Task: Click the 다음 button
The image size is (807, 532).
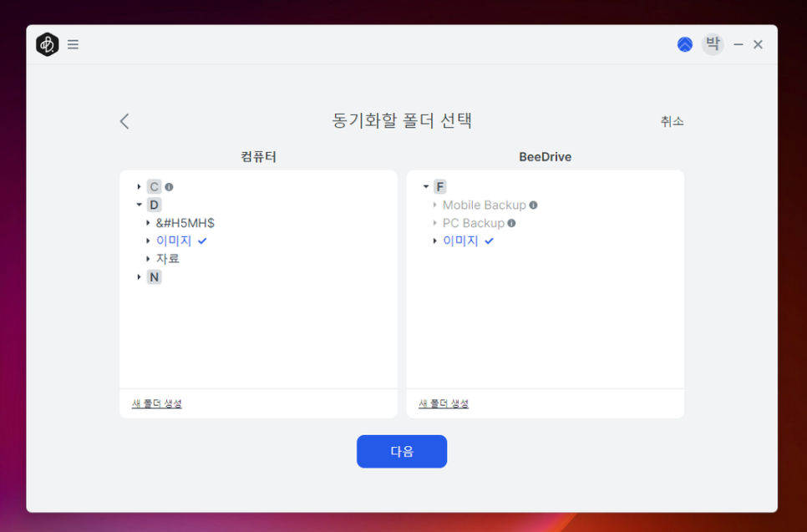Action: 402,451
